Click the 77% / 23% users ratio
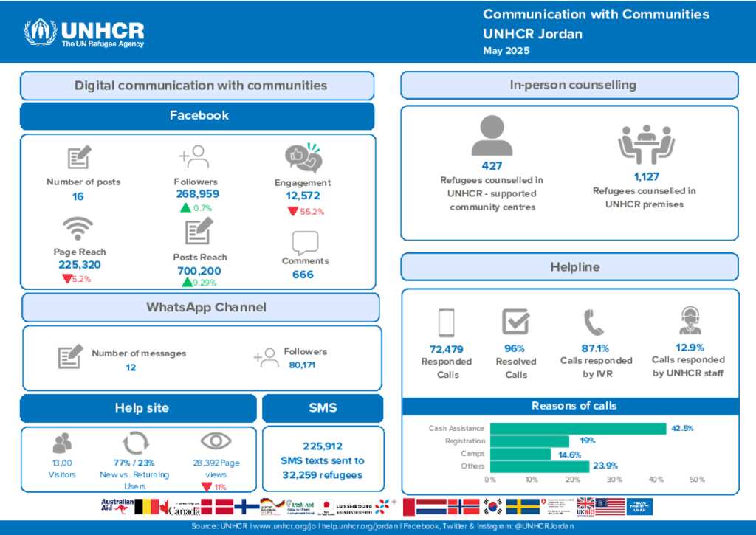756x535 pixels. (134, 463)
